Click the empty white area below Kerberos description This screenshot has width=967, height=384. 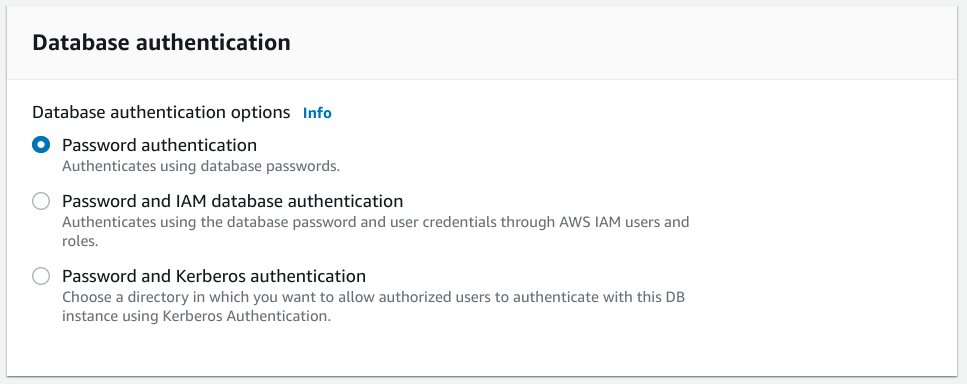click(482, 350)
